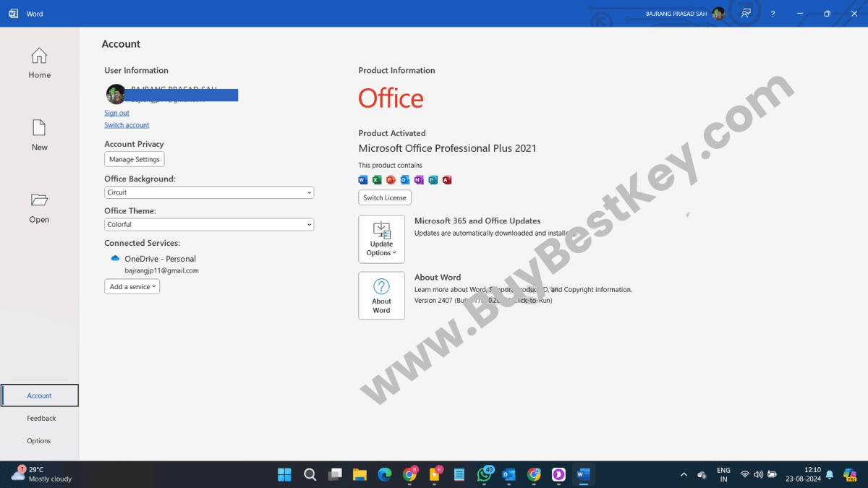
Task: Click the profile picture in the title bar
Action: tap(718, 14)
